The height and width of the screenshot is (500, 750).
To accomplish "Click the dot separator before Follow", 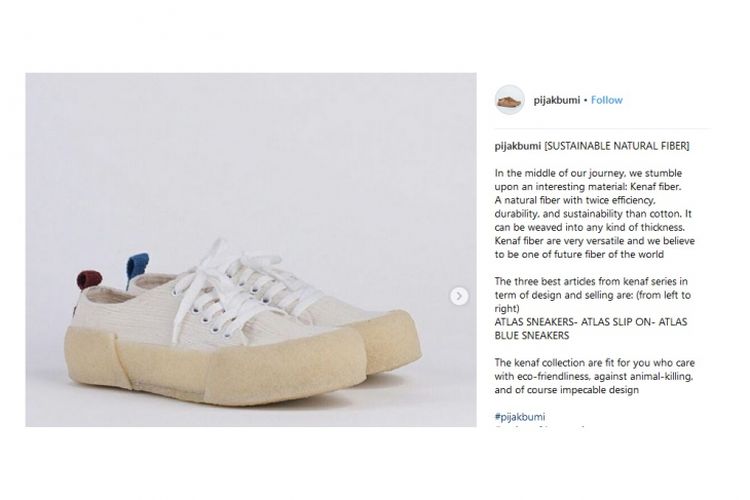I will [x=585, y=100].
